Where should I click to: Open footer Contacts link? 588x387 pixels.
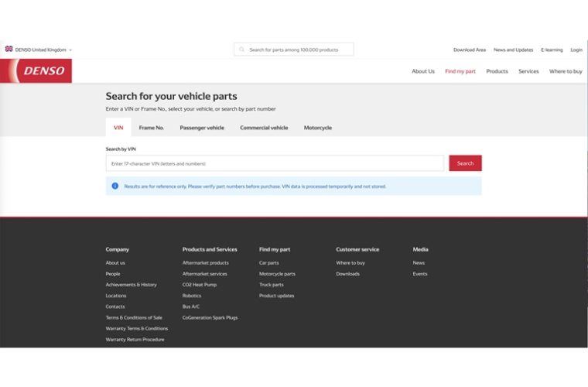pyautogui.click(x=115, y=307)
